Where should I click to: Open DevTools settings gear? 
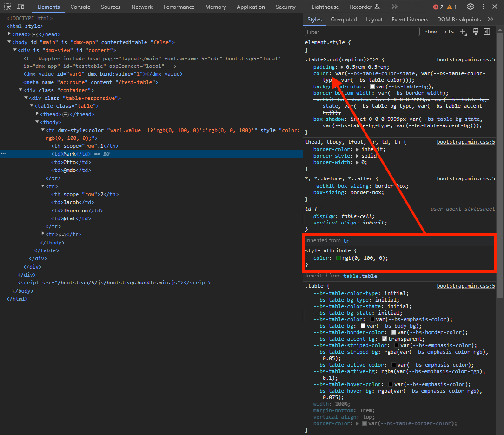click(471, 7)
